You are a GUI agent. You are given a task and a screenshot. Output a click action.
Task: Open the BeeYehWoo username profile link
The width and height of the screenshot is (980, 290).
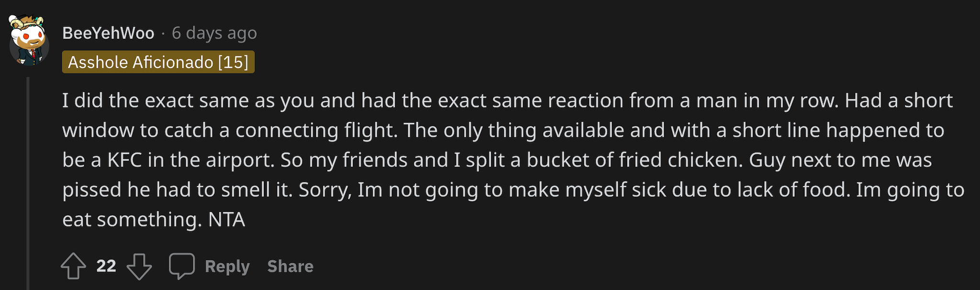[x=108, y=33]
